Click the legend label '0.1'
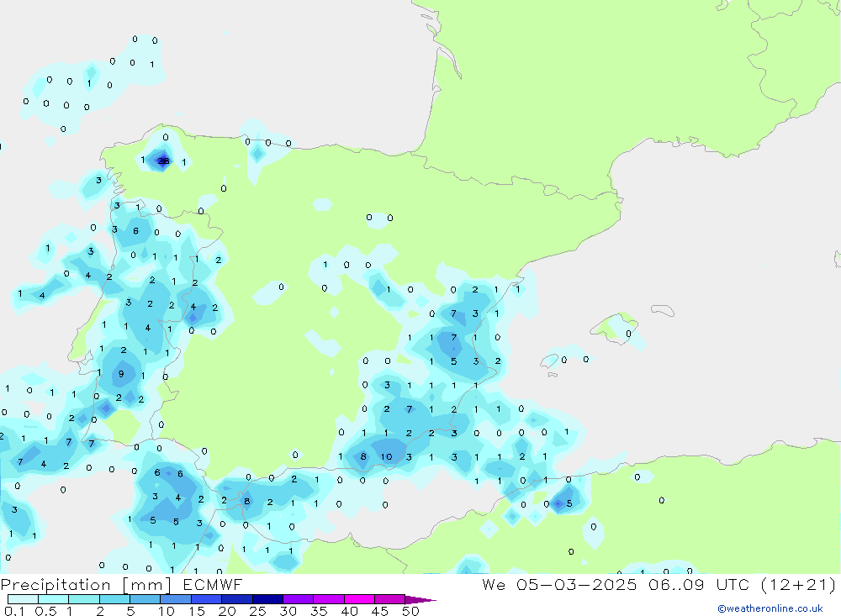 (14, 611)
